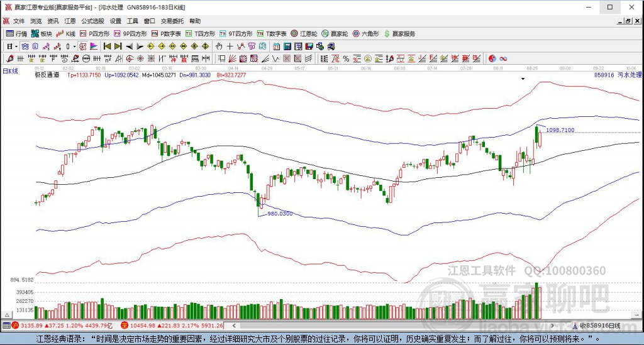
Task: Minimize the inner document window
Action: click(620, 21)
